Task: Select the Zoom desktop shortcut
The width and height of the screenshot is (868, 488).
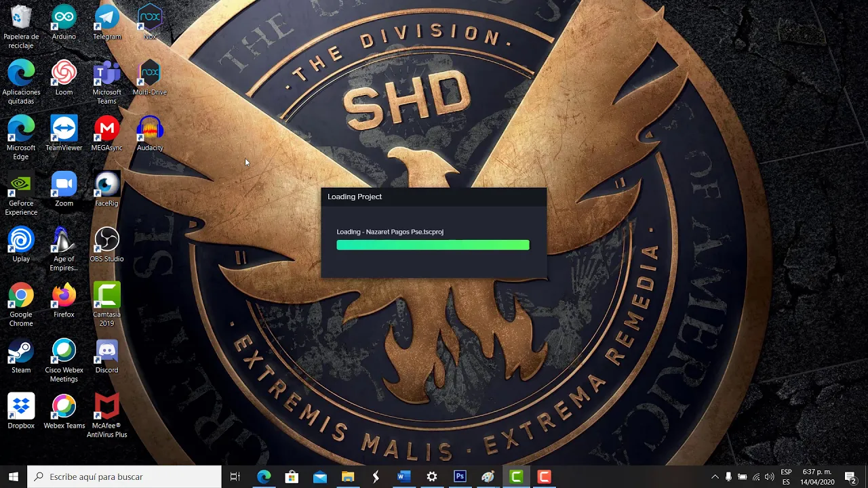Action: (64, 189)
